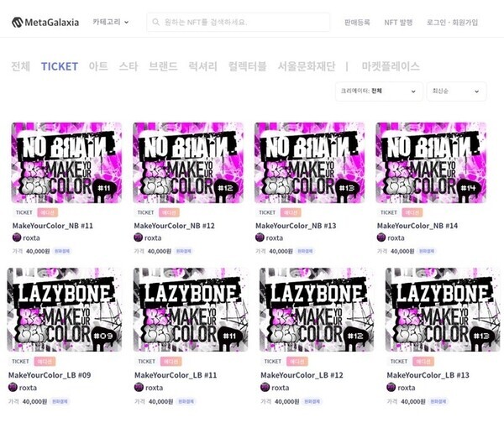The height and width of the screenshot is (428, 504).
Task: Expand the 카테고리 dropdown menu
Action: click(111, 23)
